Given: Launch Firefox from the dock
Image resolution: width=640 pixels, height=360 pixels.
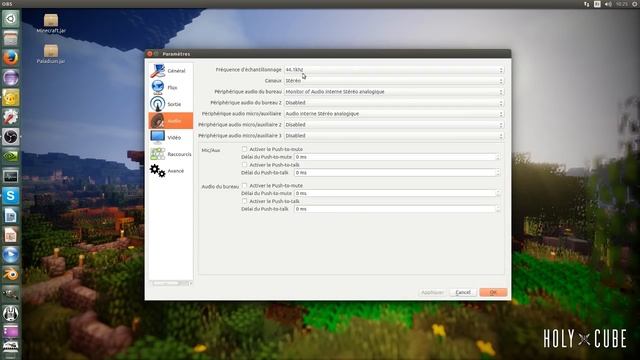Looking at the screenshot, I should (x=11, y=58).
